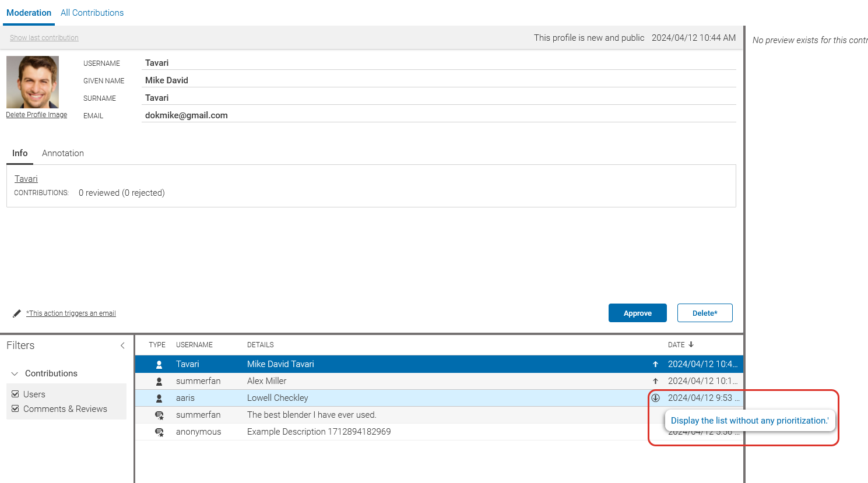The width and height of the screenshot is (868, 483).
Task: Open the Annotation tab
Action: tap(63, 153)
